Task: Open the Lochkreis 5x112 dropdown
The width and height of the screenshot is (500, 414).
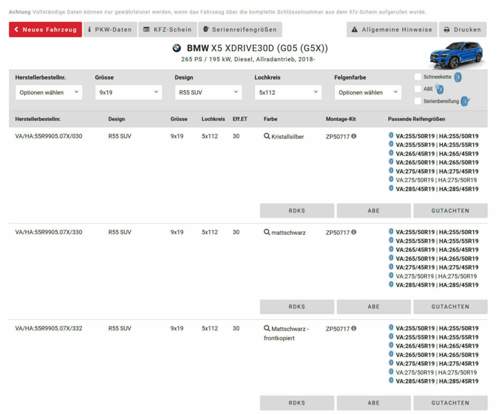Action: [x=288, y=92]
